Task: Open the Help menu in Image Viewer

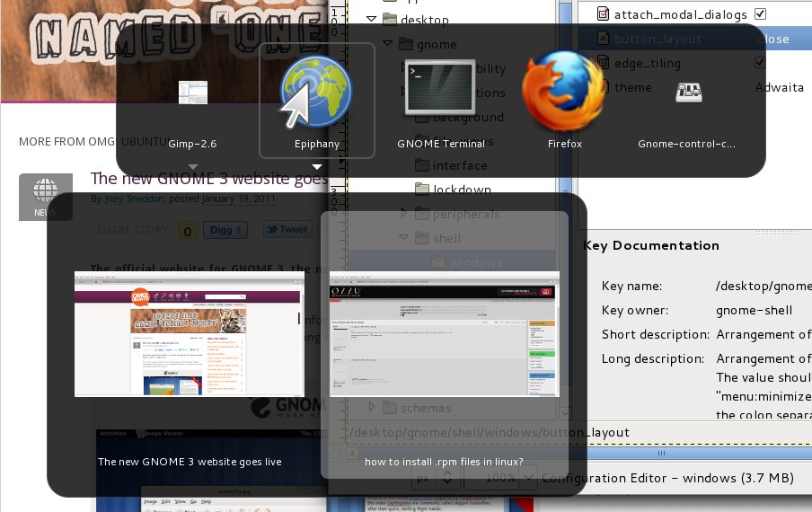Action: click(206, 501)
